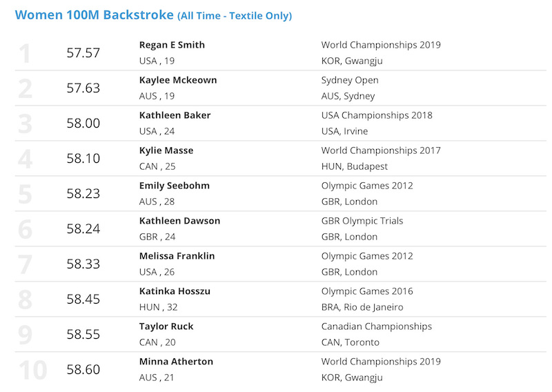The image size is (552, 392).
Task: Open USA Championships 2018 meet
Action: [377, 115]
